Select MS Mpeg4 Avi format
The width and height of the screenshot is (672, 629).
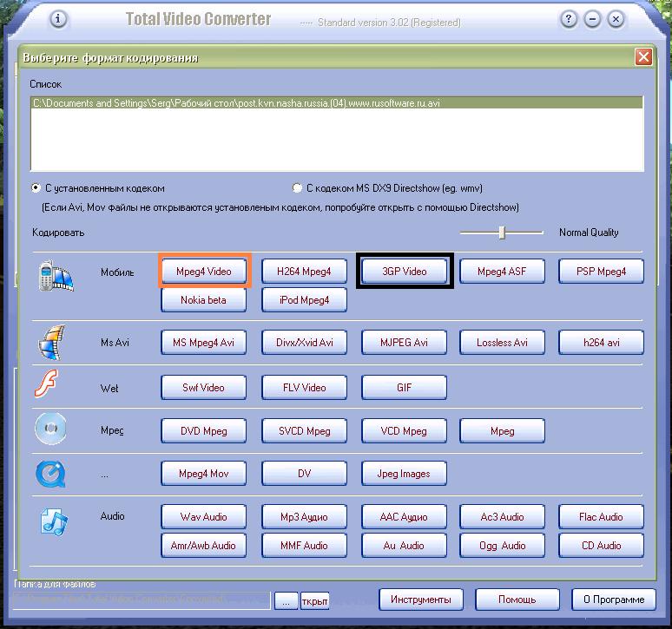[x=203, y=342]
